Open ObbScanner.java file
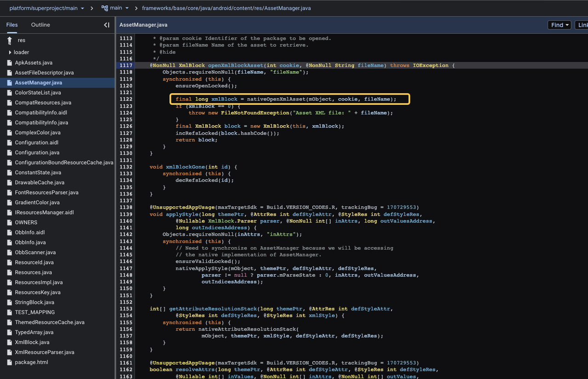Screen dimensions: 588x379 [x=35, y=252]
